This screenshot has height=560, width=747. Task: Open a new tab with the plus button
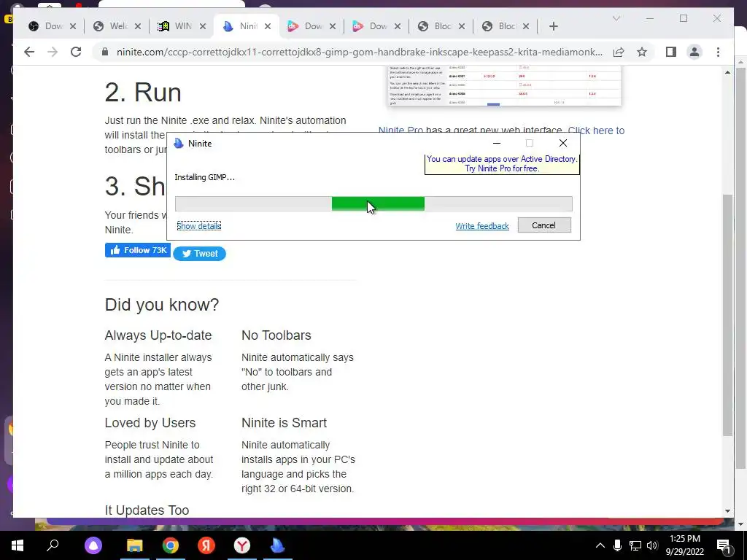[553, 26]
